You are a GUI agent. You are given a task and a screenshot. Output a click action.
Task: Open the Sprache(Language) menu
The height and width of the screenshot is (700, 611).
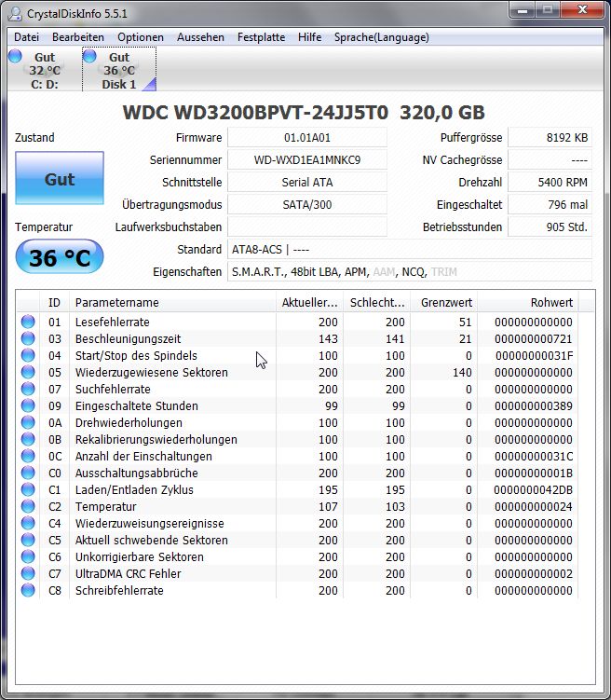381,37
